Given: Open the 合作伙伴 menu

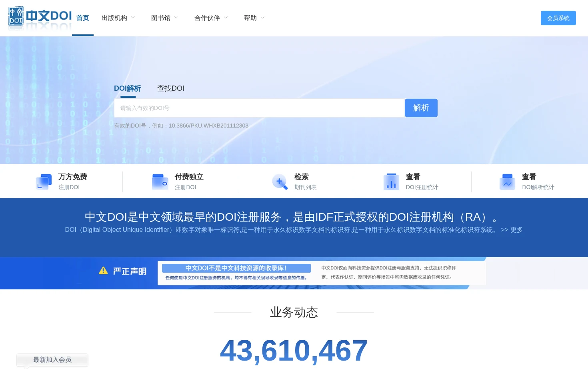Looking at the screenshot, I should coord(207,18).
